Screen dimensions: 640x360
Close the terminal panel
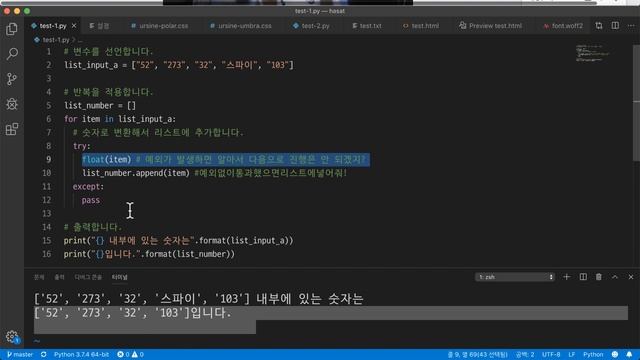631,277
